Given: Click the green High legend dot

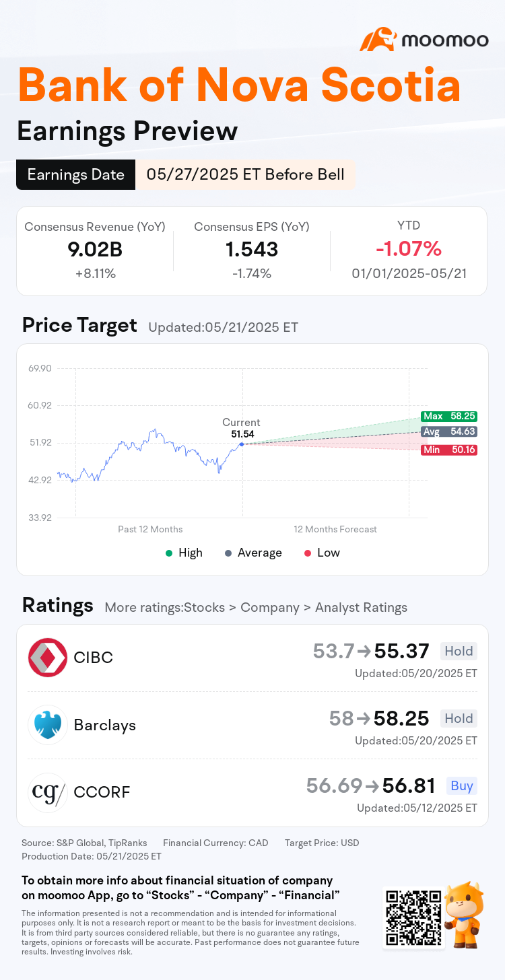Looking at the screenshot, I should (x=169, y=553).
